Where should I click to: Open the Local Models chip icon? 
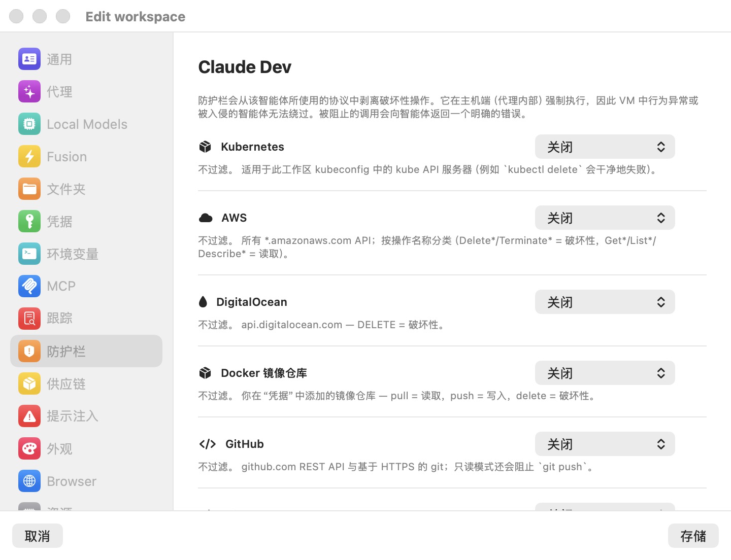tap(29, 124)
